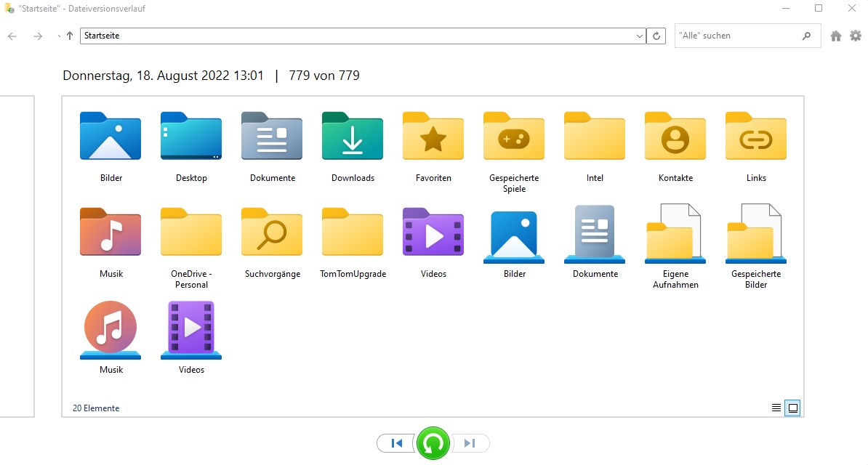Switch to details list view
868x465 pixels.
click(x=776, y=408)
